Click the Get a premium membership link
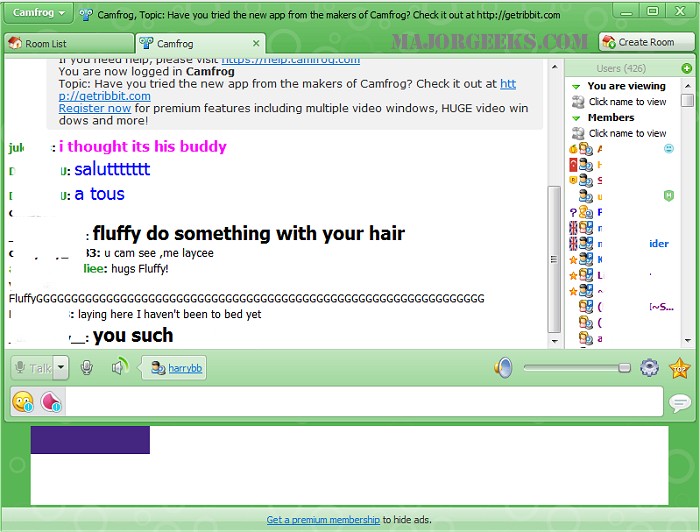700x532 pixels. (323, 520)
